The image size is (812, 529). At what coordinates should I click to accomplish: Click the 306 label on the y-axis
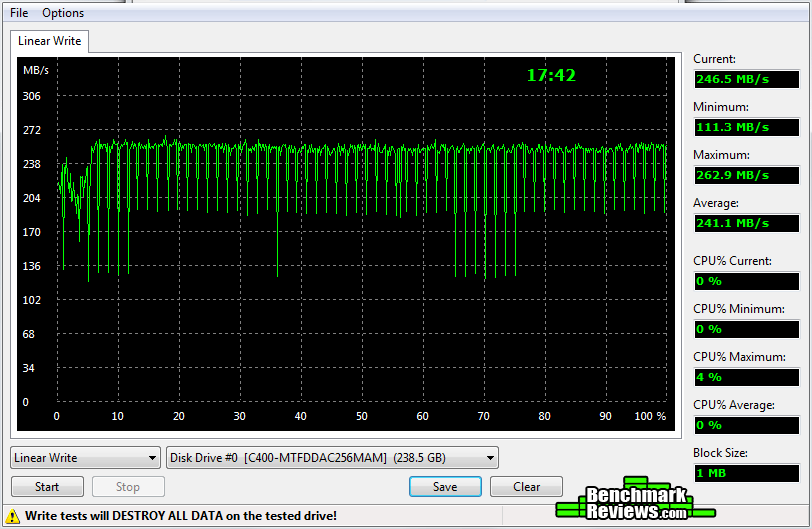(32, 96)
